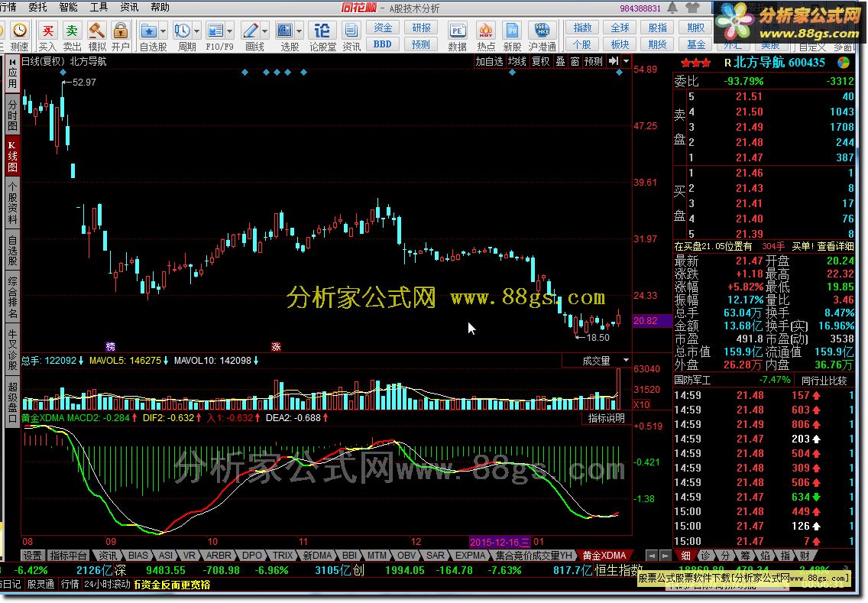
Task: Expand the 画线 dropdown arrow
Action: coord(265,31)
